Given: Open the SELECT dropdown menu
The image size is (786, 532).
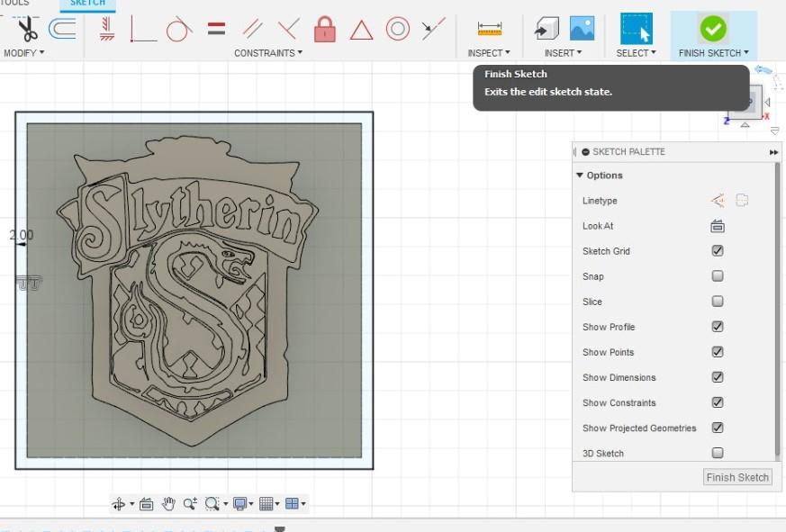Looking at the screenshot, I should [636, 52].
